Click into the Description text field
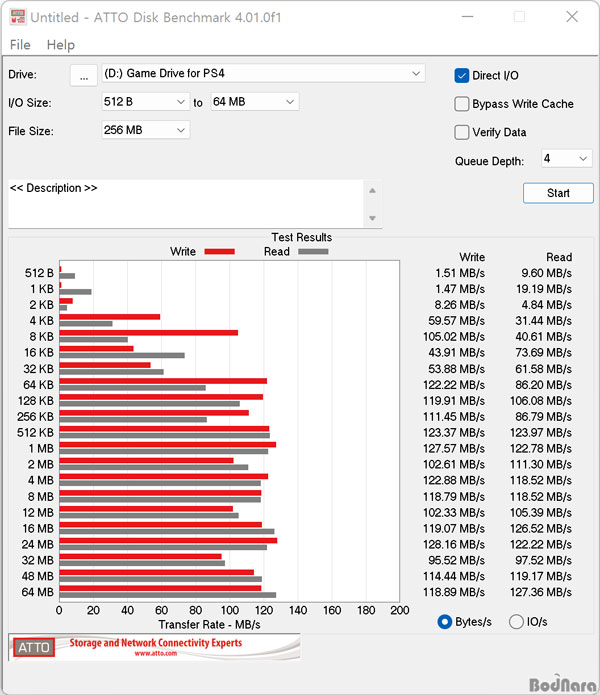Image resolution: width=600 pixels, height=695 pixels. pyautogui.click(x=186, y=203)
